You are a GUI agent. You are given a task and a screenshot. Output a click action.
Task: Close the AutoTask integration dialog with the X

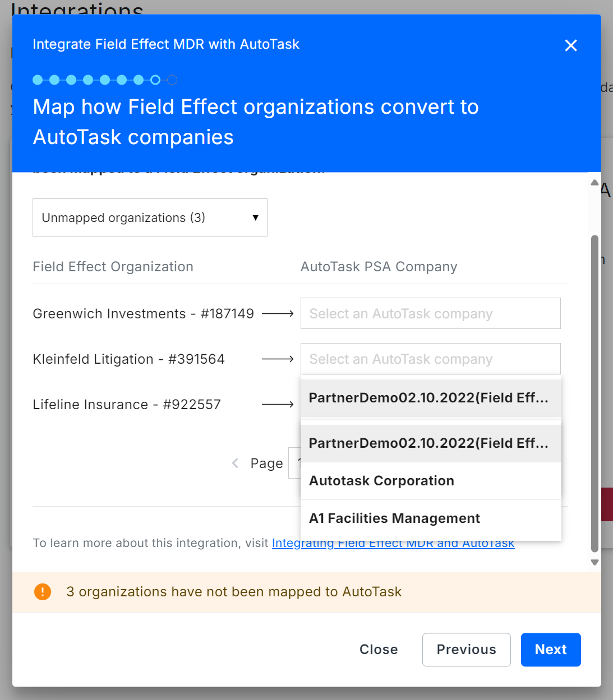click(x=571, y=45)
